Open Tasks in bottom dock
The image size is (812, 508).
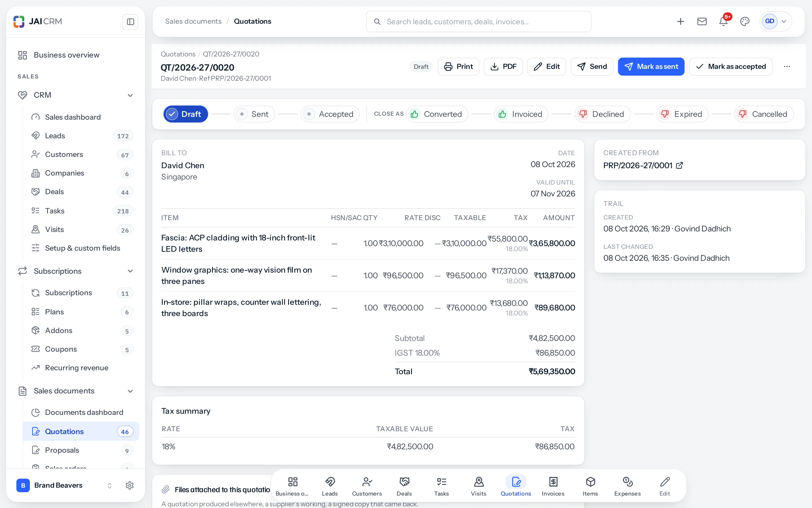coord(441,486)
